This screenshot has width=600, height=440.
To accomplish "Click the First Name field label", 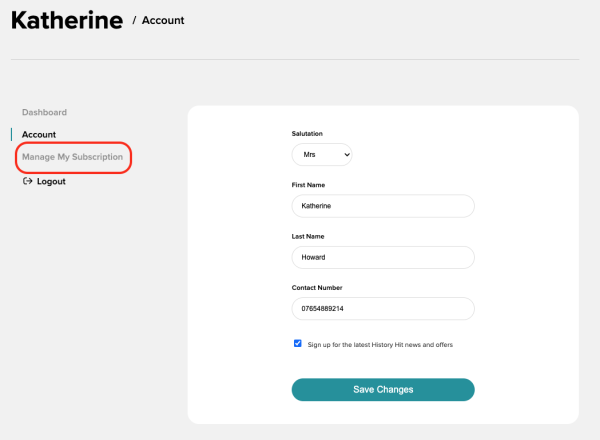I will pyautogui.click(x=308, y=185).
